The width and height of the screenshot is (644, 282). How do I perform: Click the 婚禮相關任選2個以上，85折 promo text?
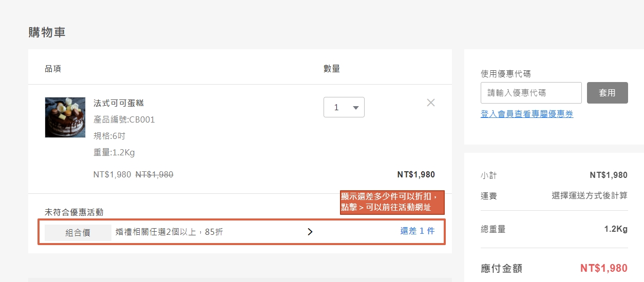[x=169, y=232]
